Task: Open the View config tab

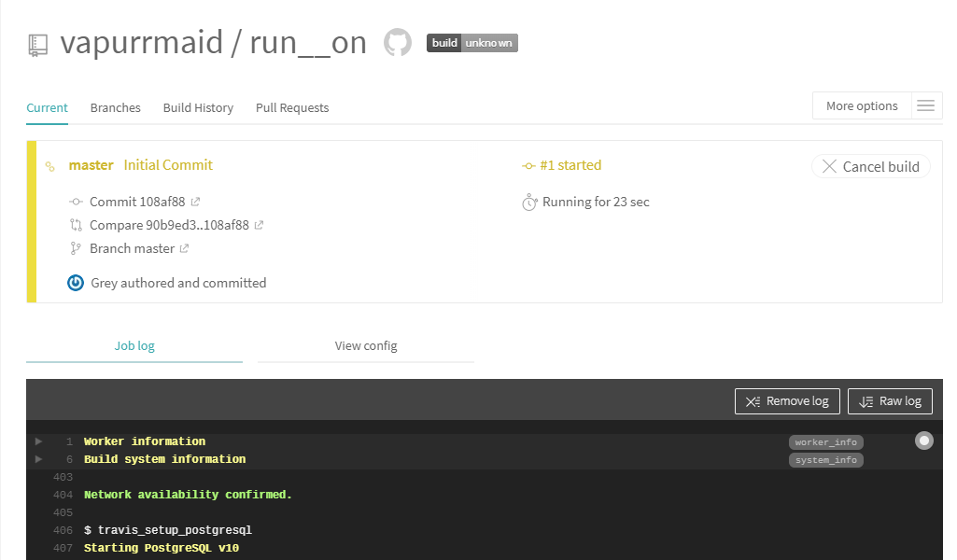Action: (365, 345)
